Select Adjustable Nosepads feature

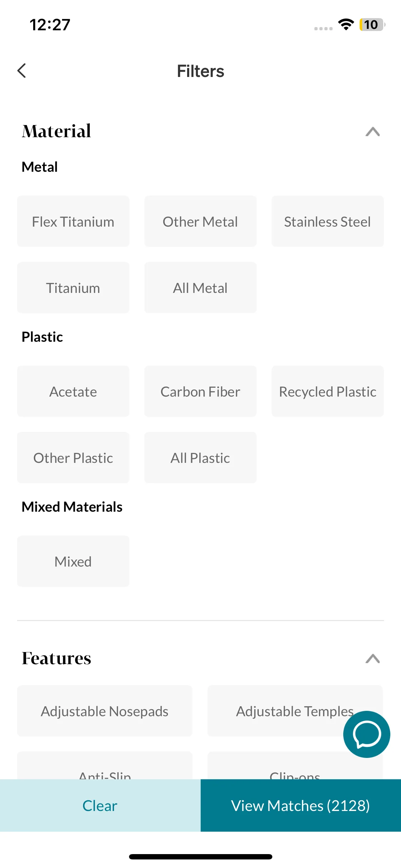104,711
